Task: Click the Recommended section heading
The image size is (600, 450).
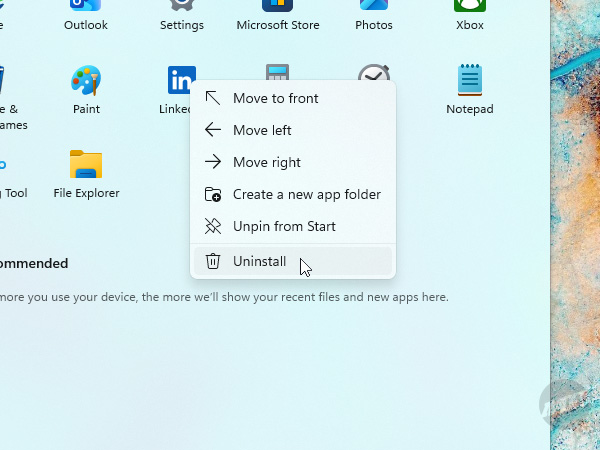Action: [x=34, y=263]
